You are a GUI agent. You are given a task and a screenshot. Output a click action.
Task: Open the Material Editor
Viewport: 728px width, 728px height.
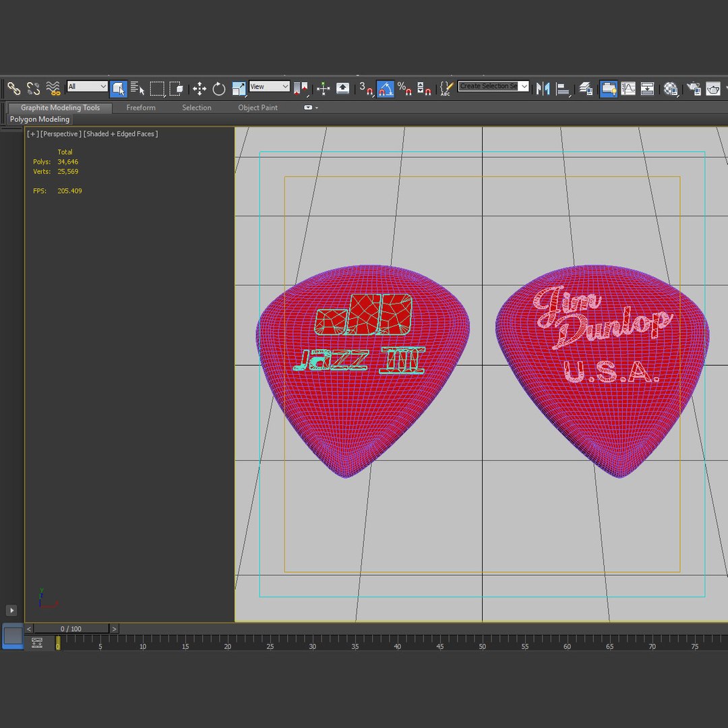(671, 88)
